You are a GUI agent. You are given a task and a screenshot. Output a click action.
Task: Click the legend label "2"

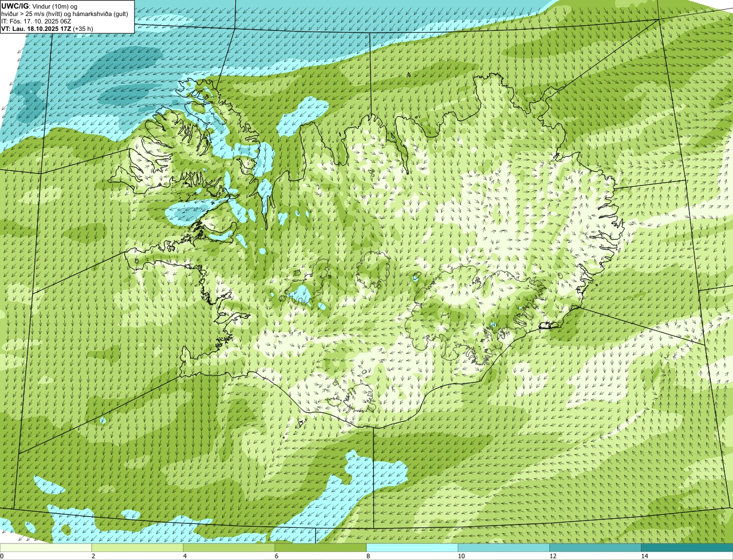(93, 556)
